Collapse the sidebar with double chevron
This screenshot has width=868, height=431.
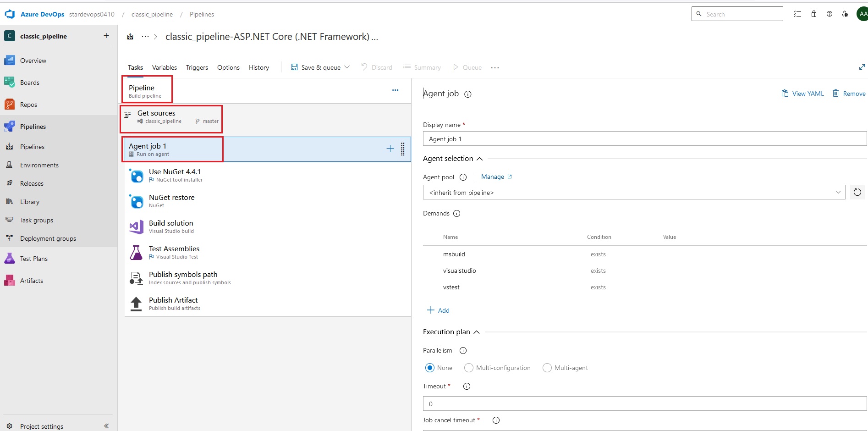106,426
